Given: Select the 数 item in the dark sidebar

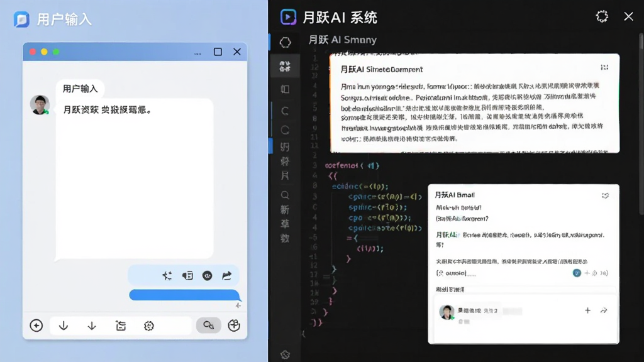Looking at the screenshot, I should click(x=285, y=238).
